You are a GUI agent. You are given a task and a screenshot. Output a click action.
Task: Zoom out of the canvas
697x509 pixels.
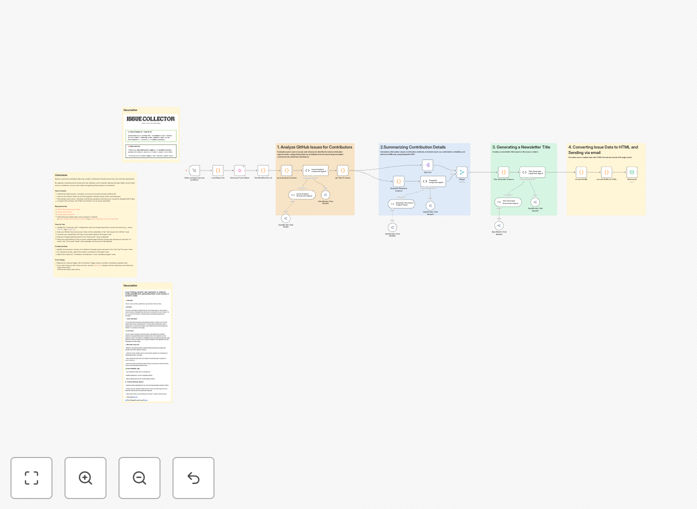click(x=139, y=478)
